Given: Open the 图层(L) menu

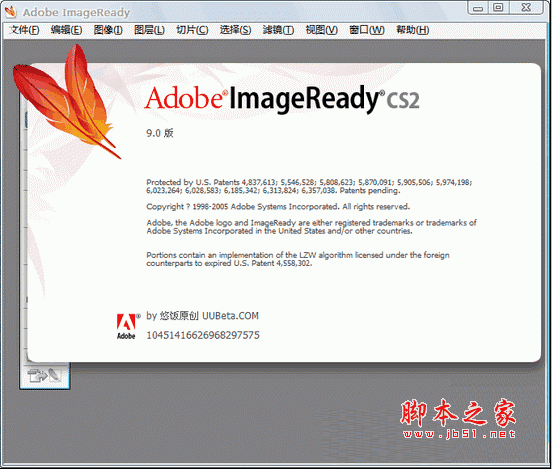Looking at the screenshot, I should [149, 30].
